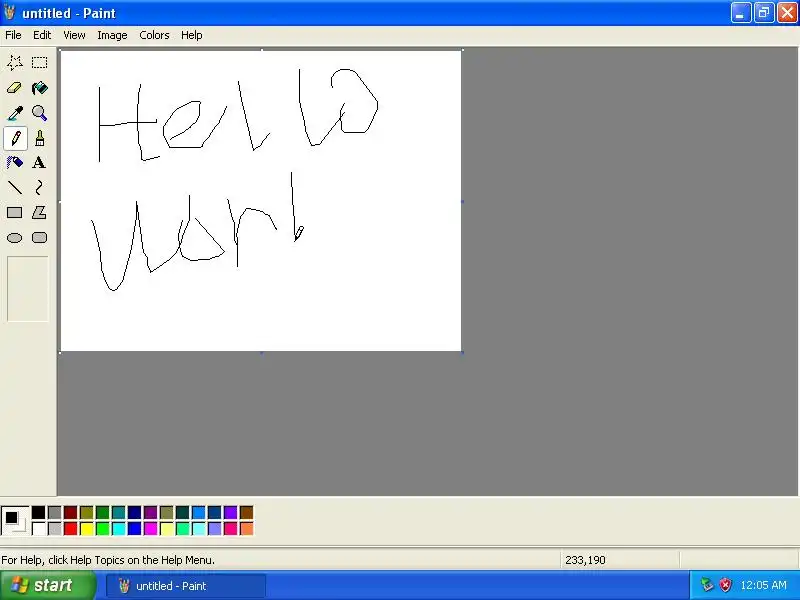Screen dimensions: 800x600
Task: Open the View menu
Action: pyautogui.click(x=74, y=35)
